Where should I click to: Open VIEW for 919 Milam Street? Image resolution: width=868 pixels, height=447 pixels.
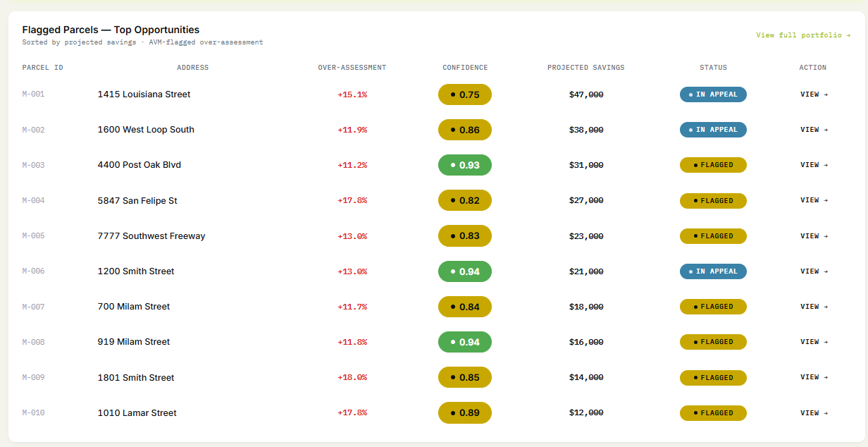pos(814,342)
